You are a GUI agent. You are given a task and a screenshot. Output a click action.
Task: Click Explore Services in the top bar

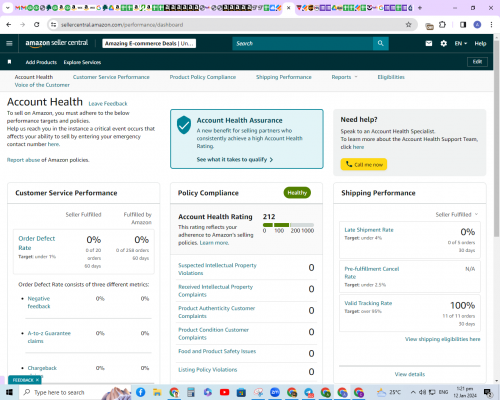point(82,62)
